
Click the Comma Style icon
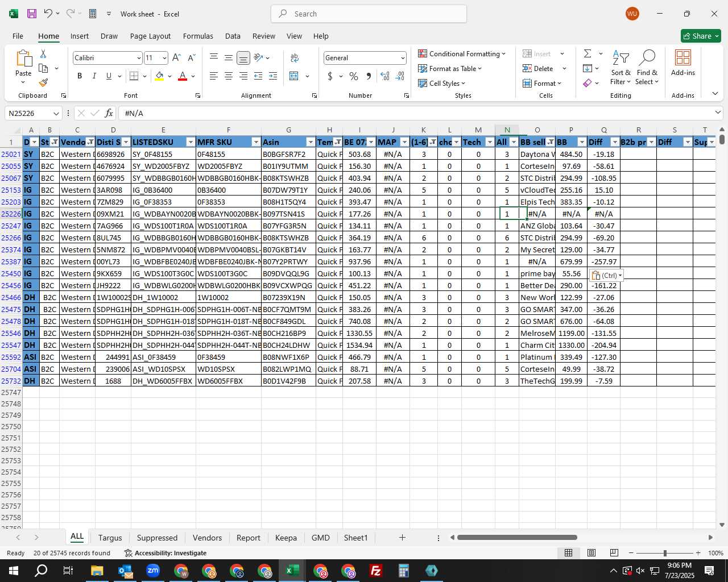369,76
